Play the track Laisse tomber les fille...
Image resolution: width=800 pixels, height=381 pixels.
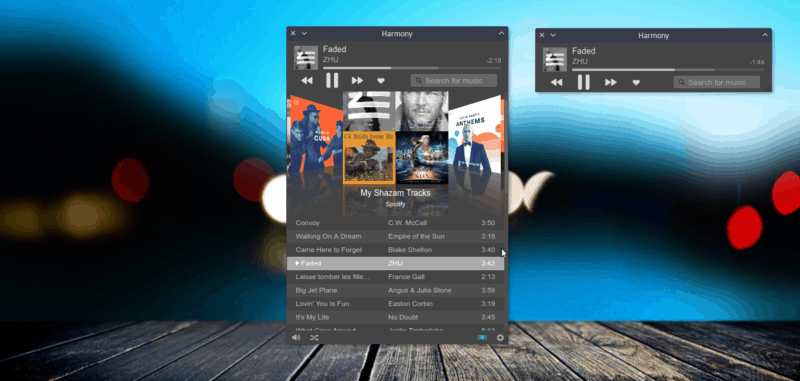tap(333, 276)
